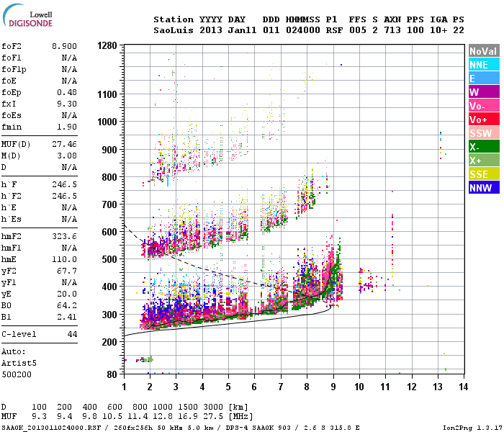Click the 200 height axis label
This screenshot has height=432, width=504.
(x=109, y=342)
